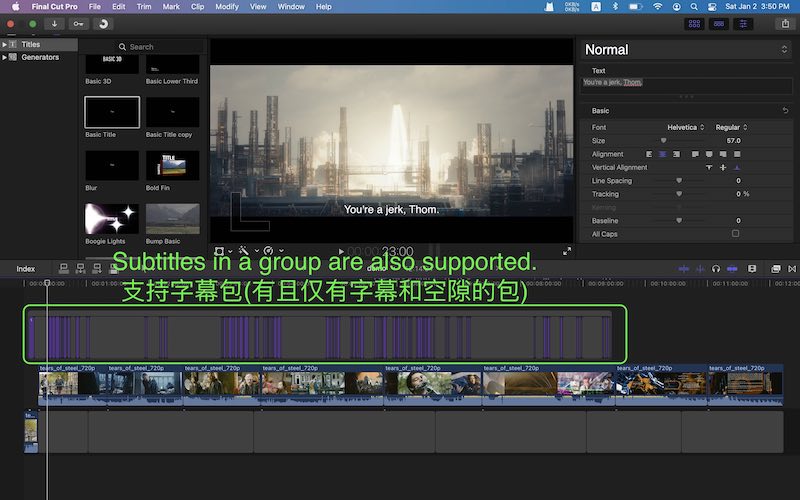Toggle the Inspector sliders button
Image resolution: width=800 pixels, height=500 pixels.
point(743,23)
